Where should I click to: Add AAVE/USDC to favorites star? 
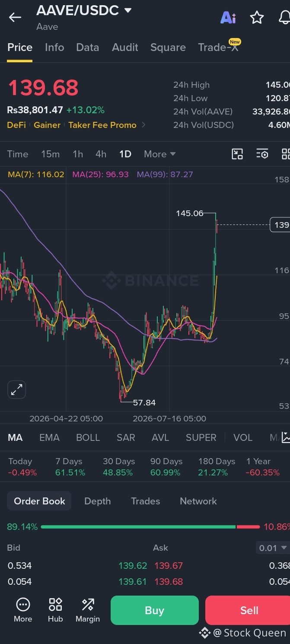pos(257,17)
